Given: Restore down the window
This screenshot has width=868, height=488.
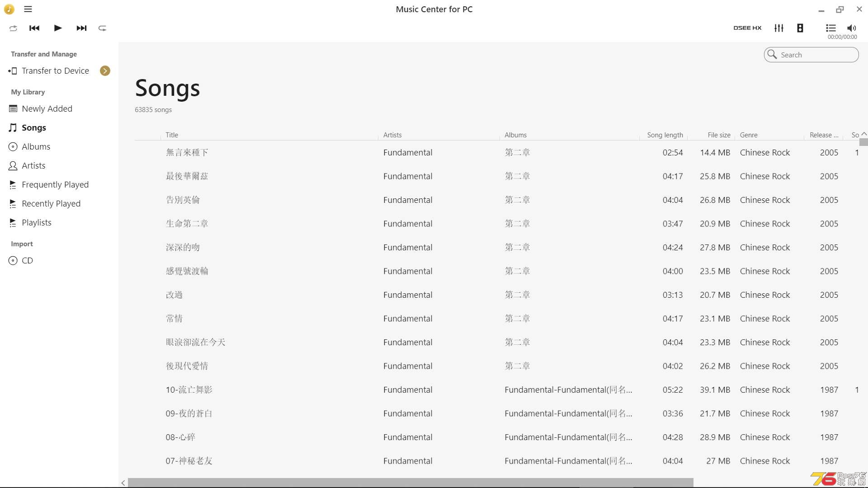Looking at the screenshot, I should [x=840, y=9].
